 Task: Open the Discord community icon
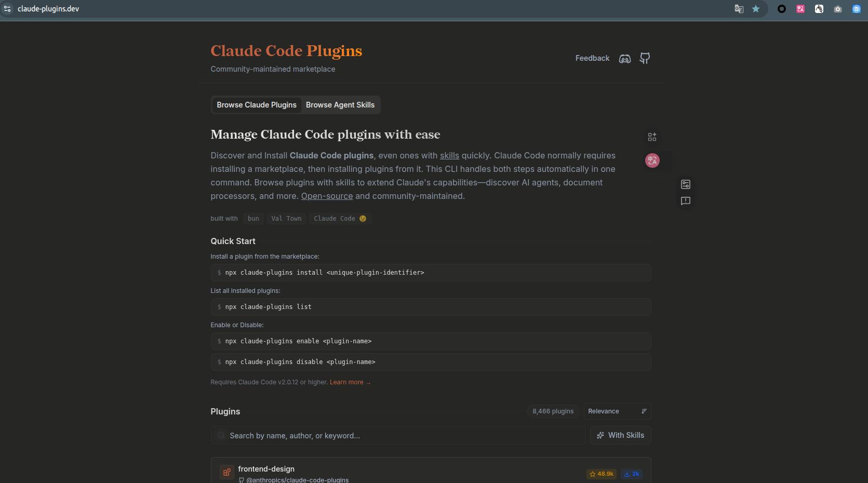[x=624, y=59]
